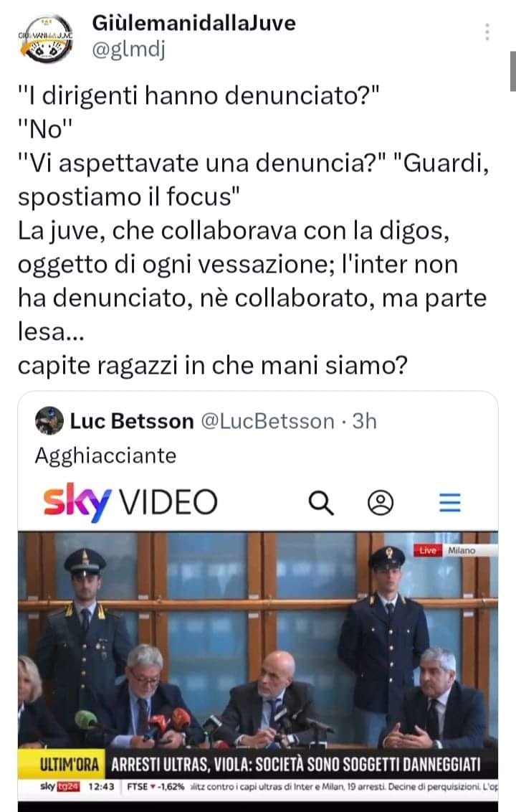Click the sky tg24 logo in ticker
This screenshot has height=812, width=516.
60,786
